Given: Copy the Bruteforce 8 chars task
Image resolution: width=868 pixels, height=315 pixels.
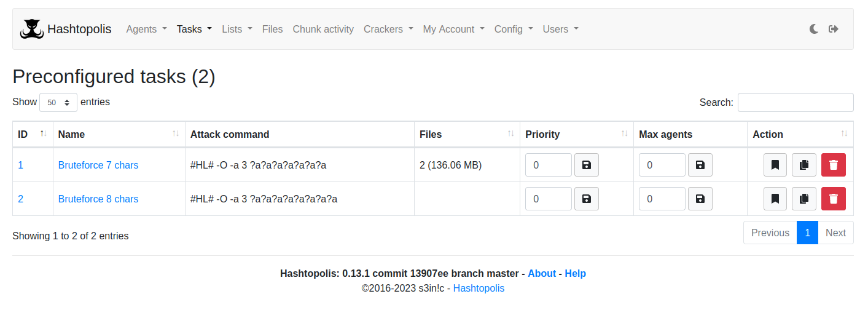Looking at the screenshot, I should 804,199.
